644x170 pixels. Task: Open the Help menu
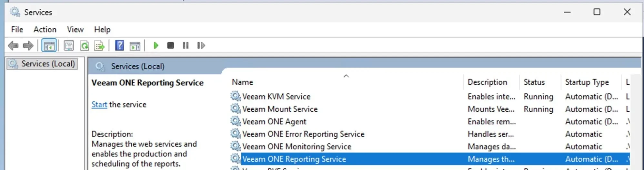pyautogui.click(x=102, y=30)
